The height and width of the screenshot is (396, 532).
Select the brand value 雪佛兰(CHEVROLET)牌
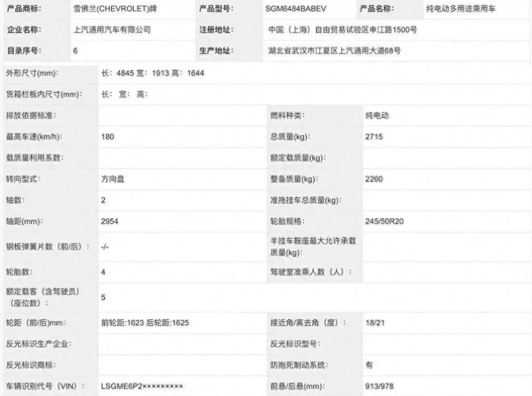(x=115, y=9)
